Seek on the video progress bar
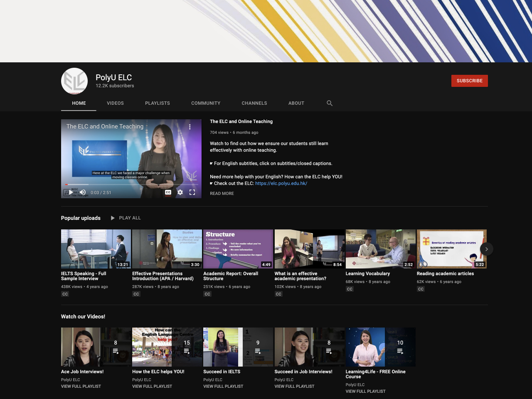The height and width of the screenshot is (399, 532). point(131,185)
